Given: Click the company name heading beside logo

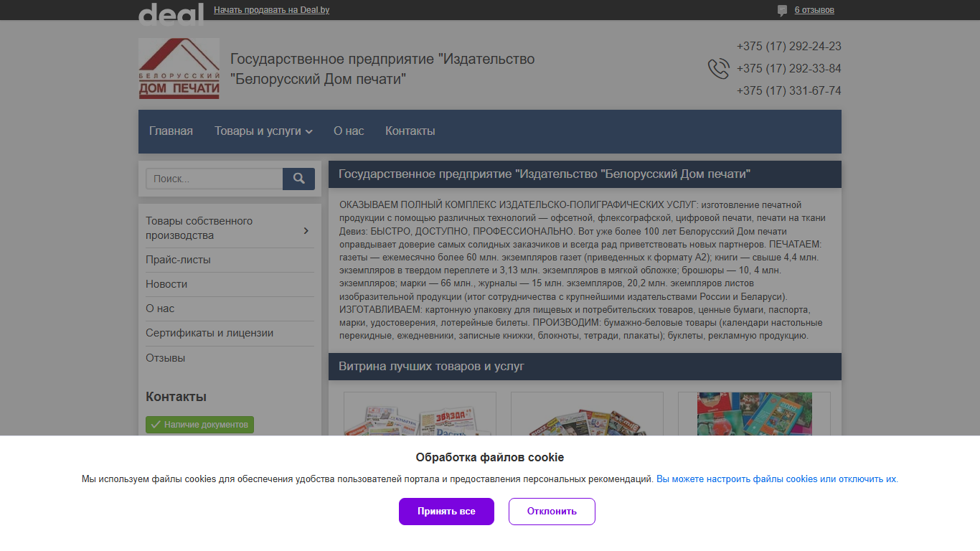Looking at the screenshot, I should coord(382,69).
